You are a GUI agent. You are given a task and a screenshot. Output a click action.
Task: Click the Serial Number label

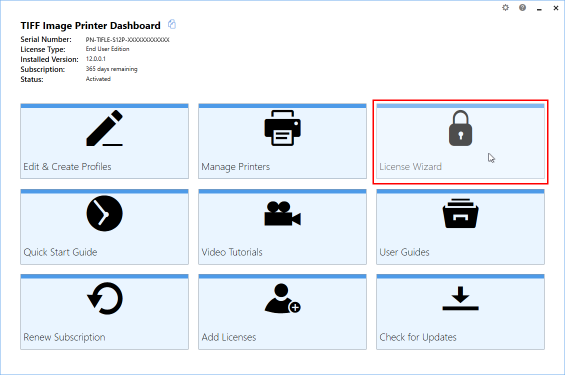pos(46,39)
